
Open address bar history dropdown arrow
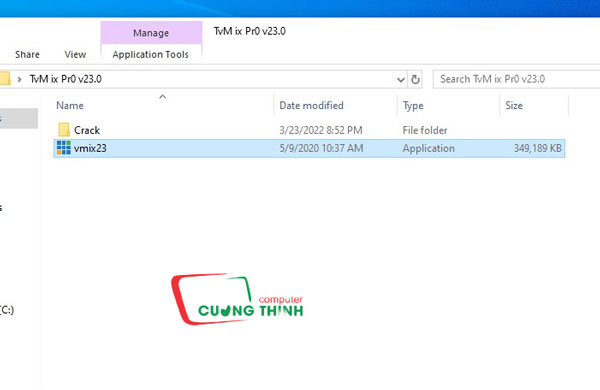[x=401, y=80]
